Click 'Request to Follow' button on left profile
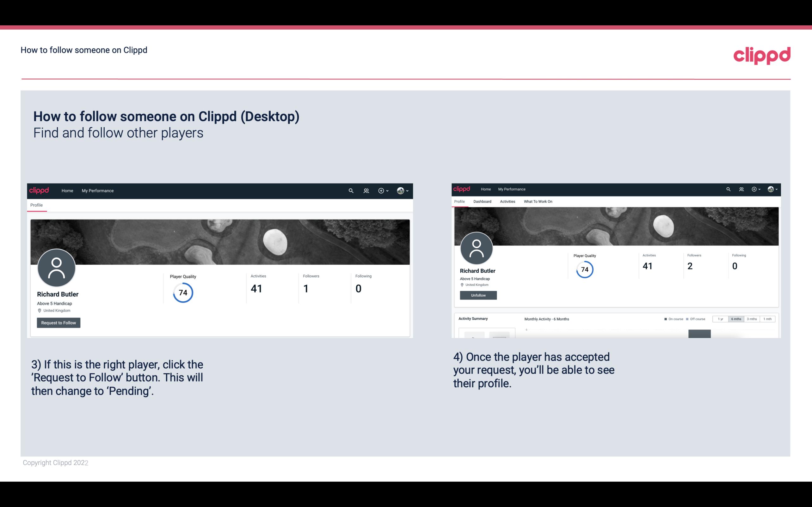 58,323
